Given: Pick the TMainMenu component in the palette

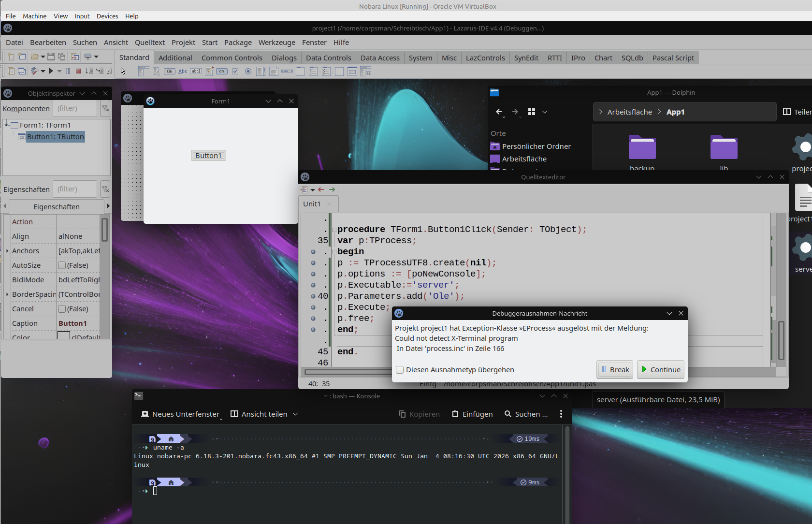Looking at the screenshot, I should pyautogui.click(x=143, y=72).
